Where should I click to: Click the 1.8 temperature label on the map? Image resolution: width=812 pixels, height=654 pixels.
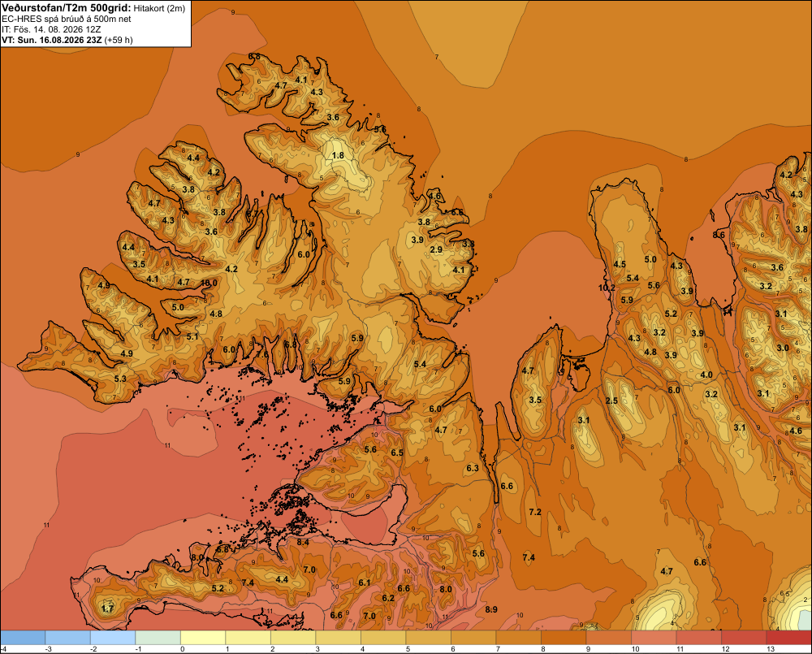click(x=338, y=155)
